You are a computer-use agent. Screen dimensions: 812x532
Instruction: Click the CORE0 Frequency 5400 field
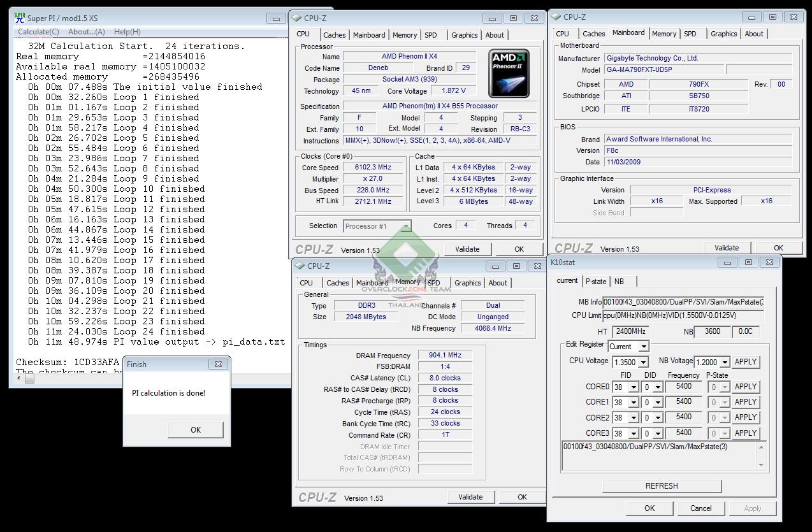683,386
